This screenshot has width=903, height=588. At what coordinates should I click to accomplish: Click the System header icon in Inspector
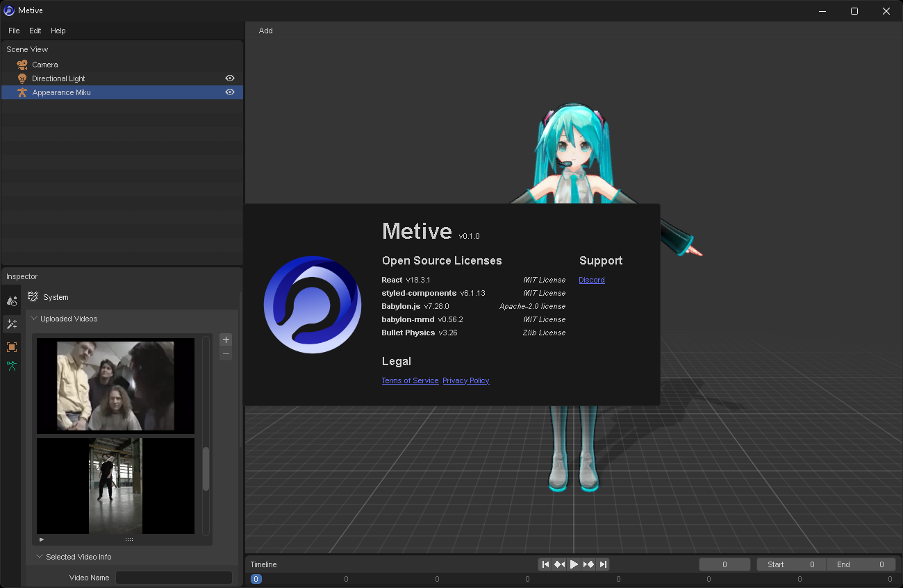[33, 296]
